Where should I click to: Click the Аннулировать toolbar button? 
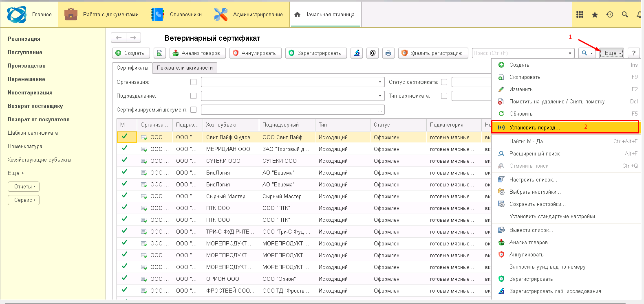pyautogui.click(x=255, y=53)
